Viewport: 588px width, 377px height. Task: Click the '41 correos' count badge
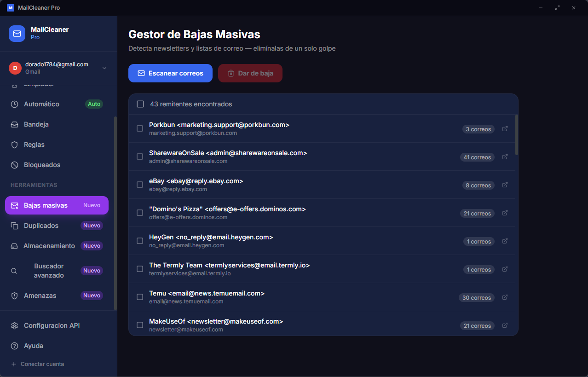477,157
